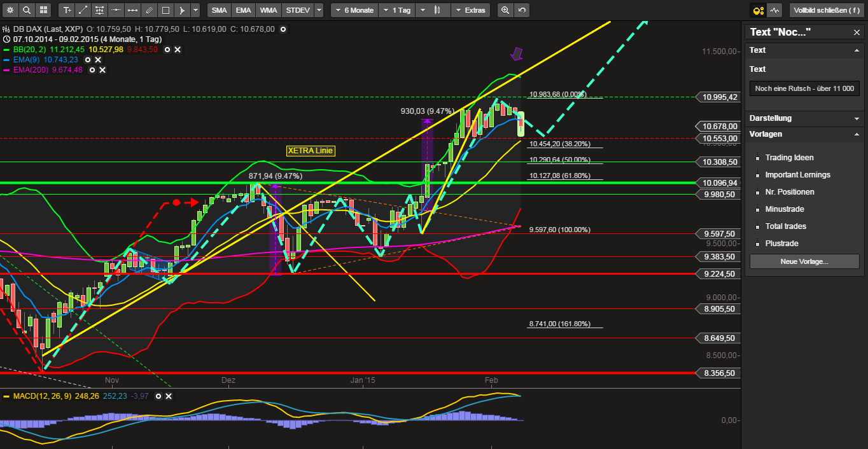This screenshot has width=868, height=449.
Task: Open chart settings gear icon
Action: point(10,10)
